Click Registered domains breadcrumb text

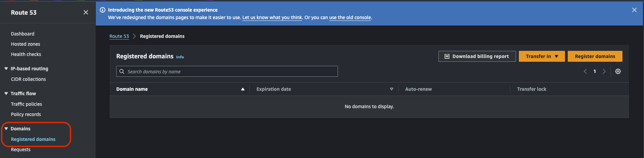pos(162,36)
